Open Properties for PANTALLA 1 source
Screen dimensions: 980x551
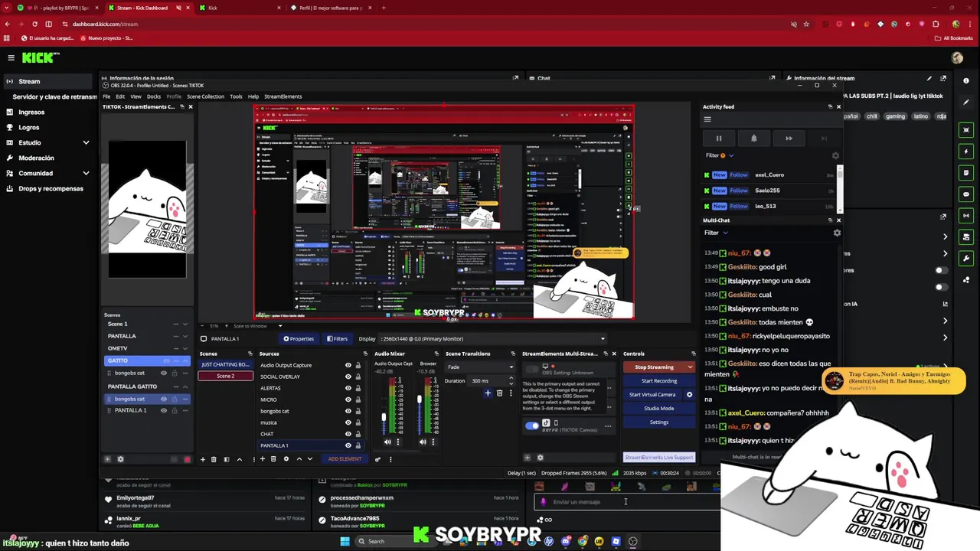click(299, 339)
